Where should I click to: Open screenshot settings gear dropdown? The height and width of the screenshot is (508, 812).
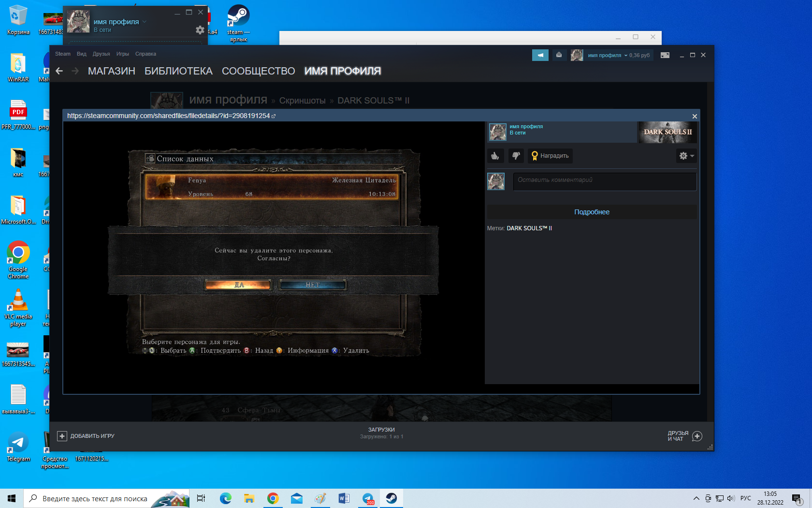(x=686, y=156)
